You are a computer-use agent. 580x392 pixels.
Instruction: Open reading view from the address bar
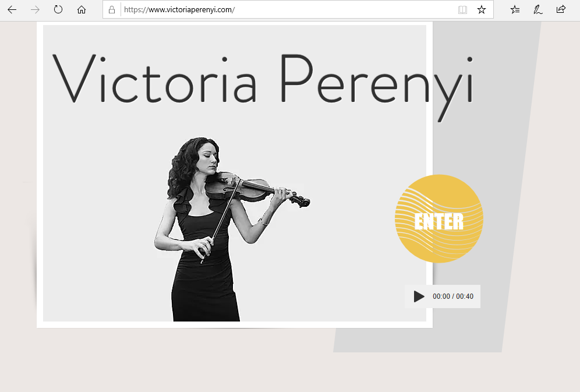click(x=462, y=10)
